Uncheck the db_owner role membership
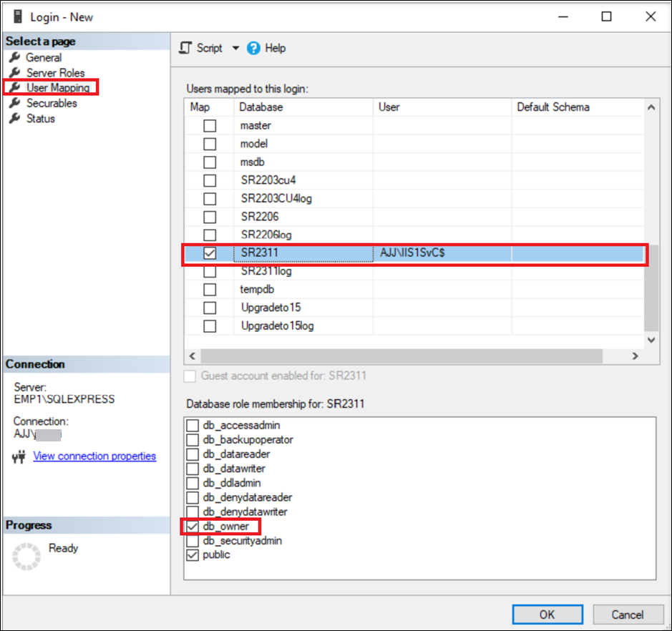 (192, 526)
